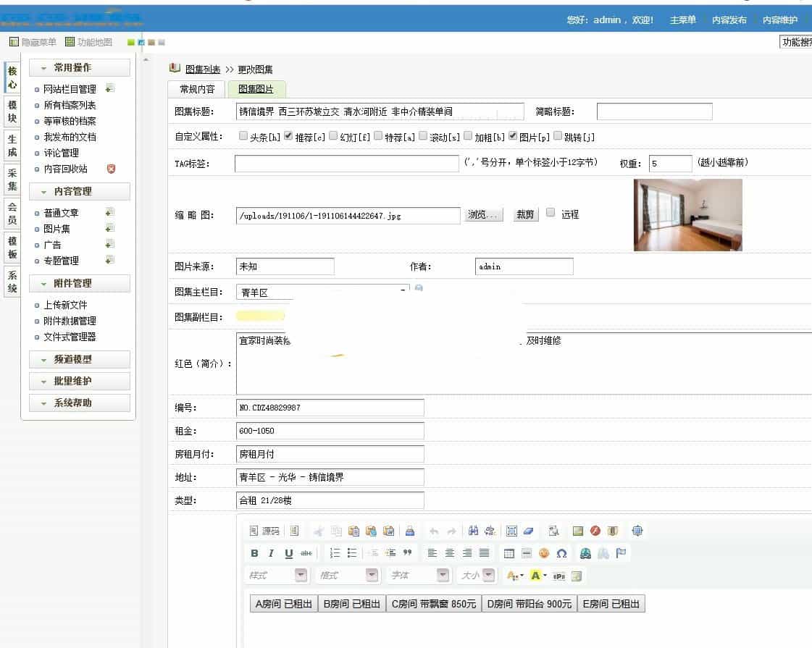Click the Paste icon in editor toolbar
The width and height of the screenshot is (812, 648).
coord(353,531)
